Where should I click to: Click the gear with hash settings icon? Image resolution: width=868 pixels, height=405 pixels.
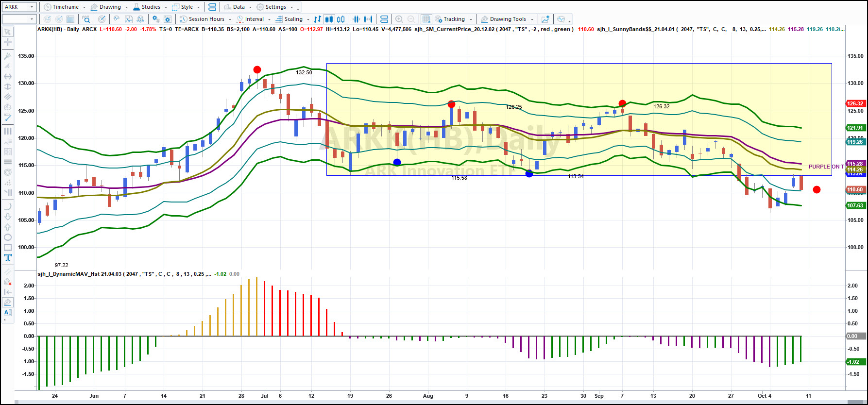click(x=155, y=19)
